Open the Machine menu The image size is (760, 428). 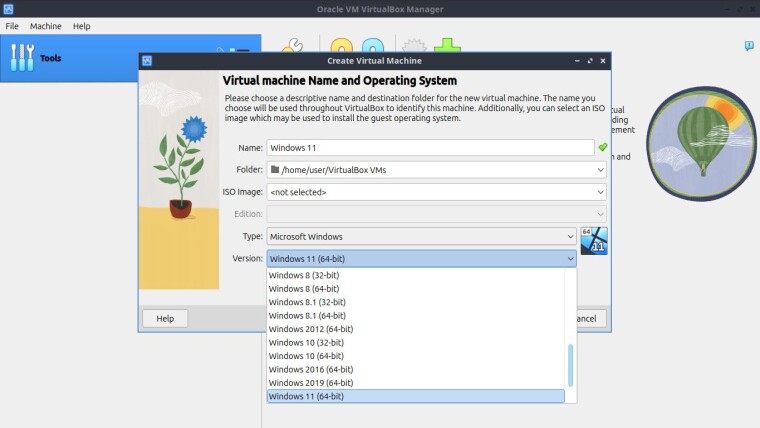click(x=46, y=26)
